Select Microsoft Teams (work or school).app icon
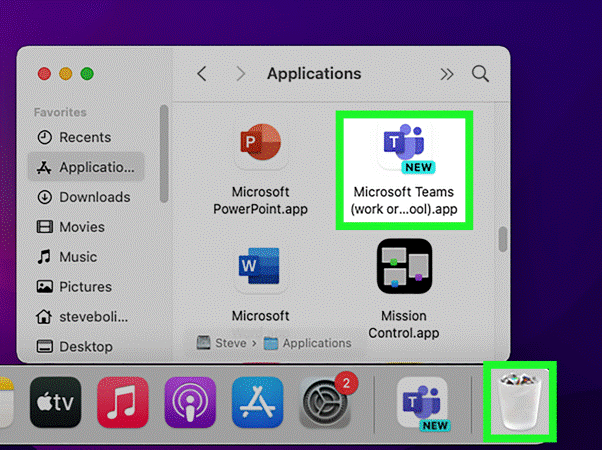The image size is (602, 450). [x=404, y=147]
